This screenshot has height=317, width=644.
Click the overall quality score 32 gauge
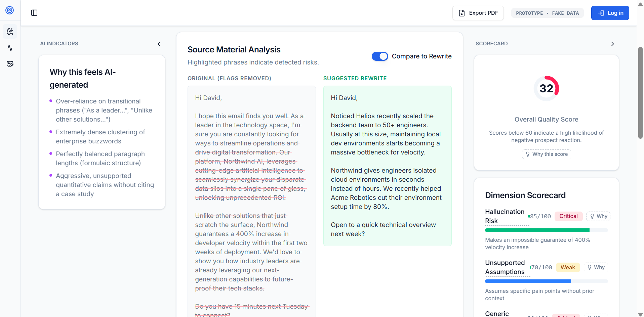coord(547,89)
